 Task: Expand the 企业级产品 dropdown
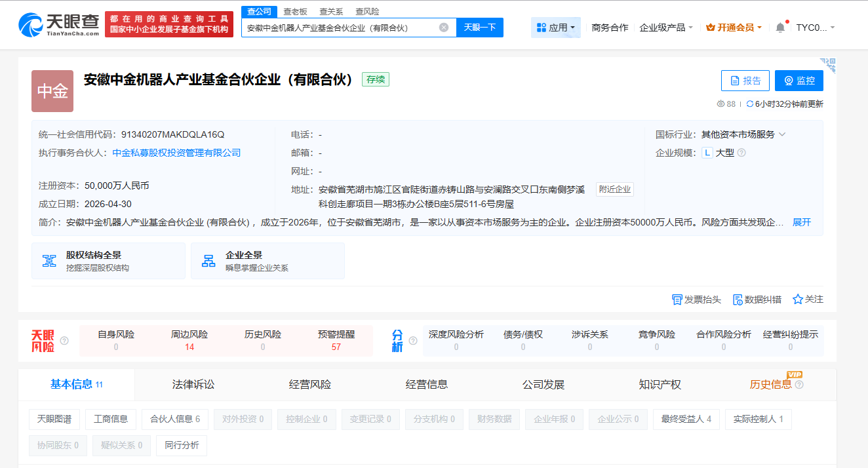point(666,28)
